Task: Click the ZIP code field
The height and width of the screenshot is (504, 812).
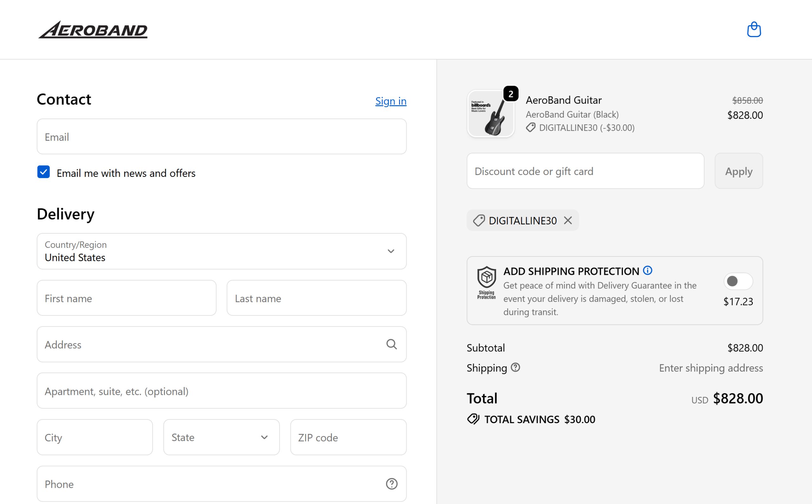Action: [348, 437]
